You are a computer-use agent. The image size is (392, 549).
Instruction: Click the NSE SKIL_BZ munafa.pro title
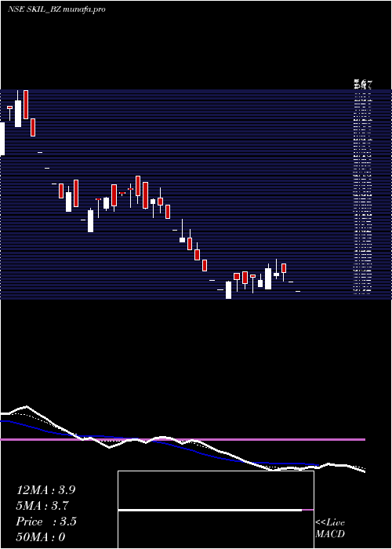[x=56, y=9]
